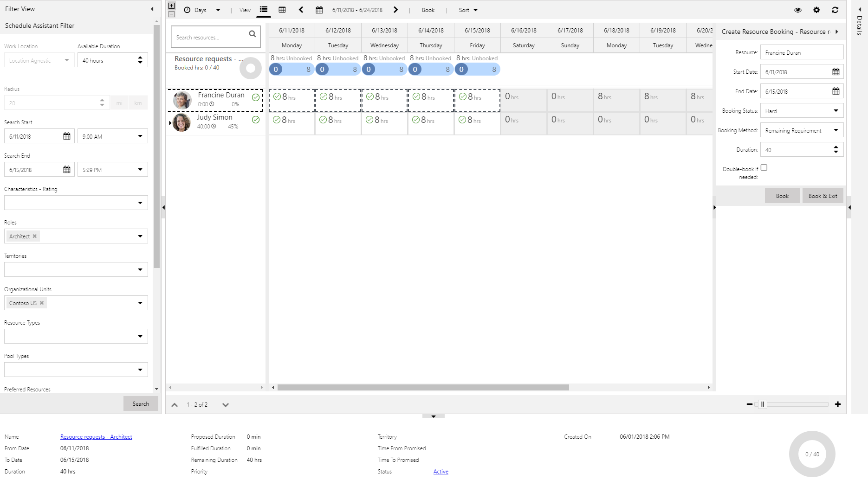Go to previous date range
The image size is (868, 492).
tap(301, 10)
